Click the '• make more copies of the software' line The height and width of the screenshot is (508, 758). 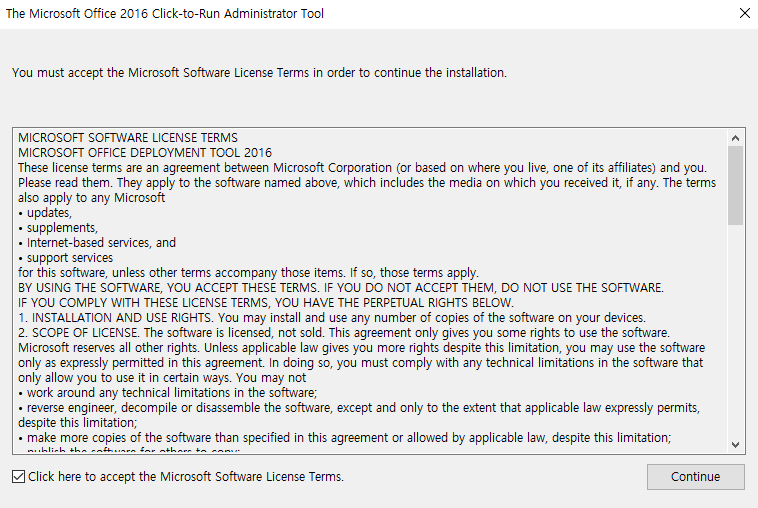345,437
